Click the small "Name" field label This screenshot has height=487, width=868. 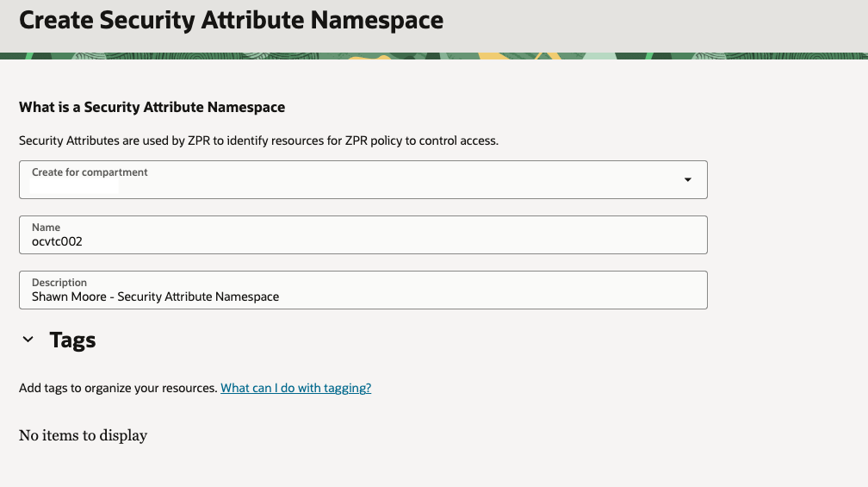46,228
